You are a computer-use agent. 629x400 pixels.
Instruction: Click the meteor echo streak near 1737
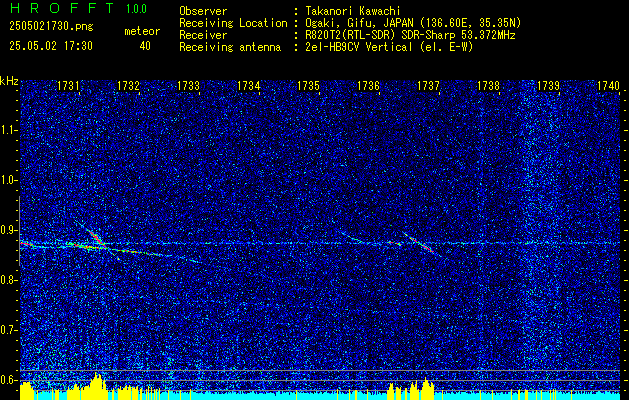pos(421,244)
